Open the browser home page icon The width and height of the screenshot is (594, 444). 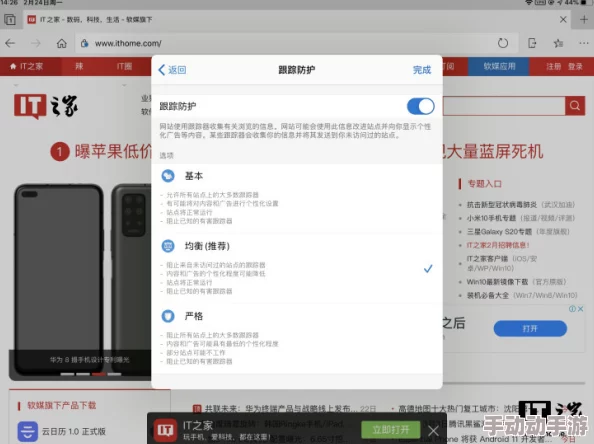click(61, 43)
